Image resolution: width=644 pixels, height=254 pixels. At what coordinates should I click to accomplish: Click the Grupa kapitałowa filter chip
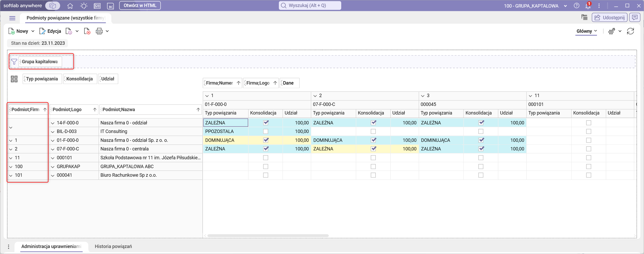point(40,62)
